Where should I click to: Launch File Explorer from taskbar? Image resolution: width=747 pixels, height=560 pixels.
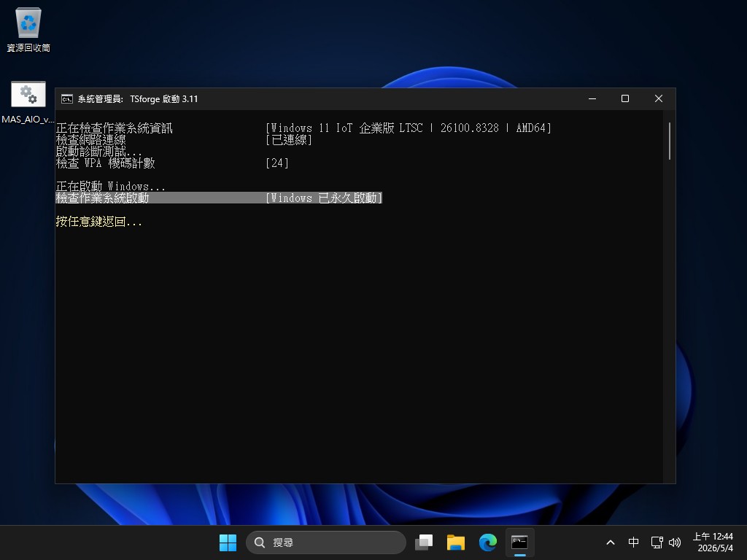455,542
